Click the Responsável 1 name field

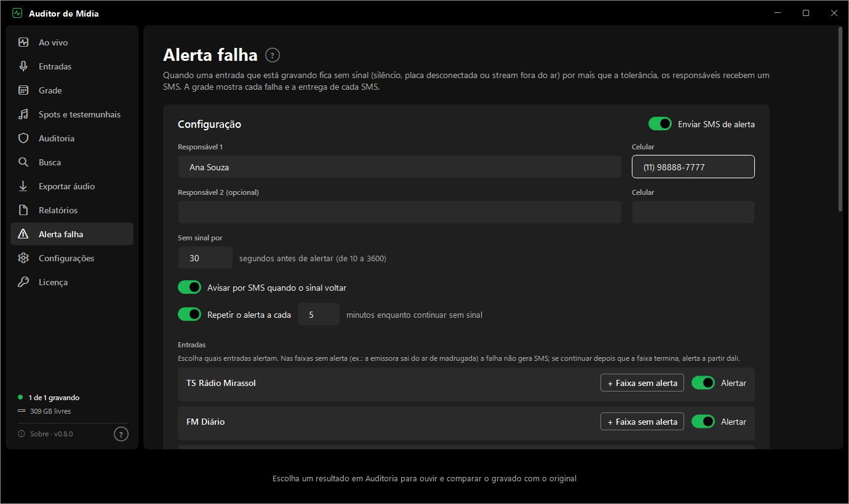click(399, 167)
